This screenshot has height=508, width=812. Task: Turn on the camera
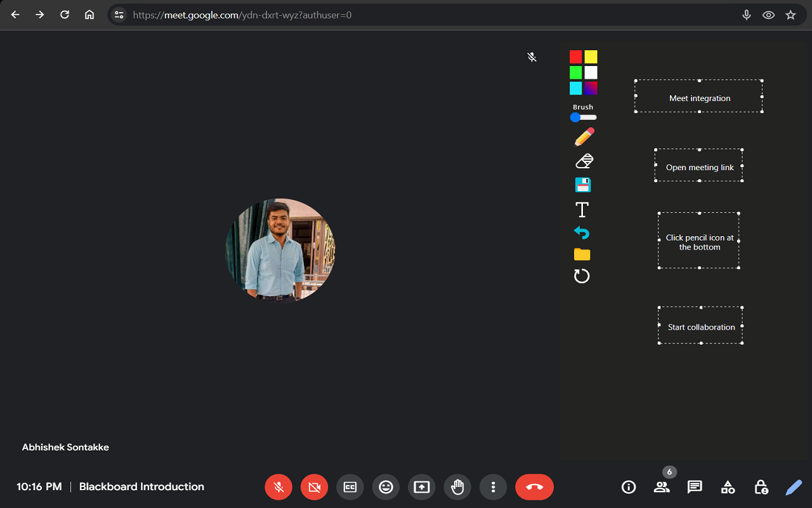coord(314,487)
